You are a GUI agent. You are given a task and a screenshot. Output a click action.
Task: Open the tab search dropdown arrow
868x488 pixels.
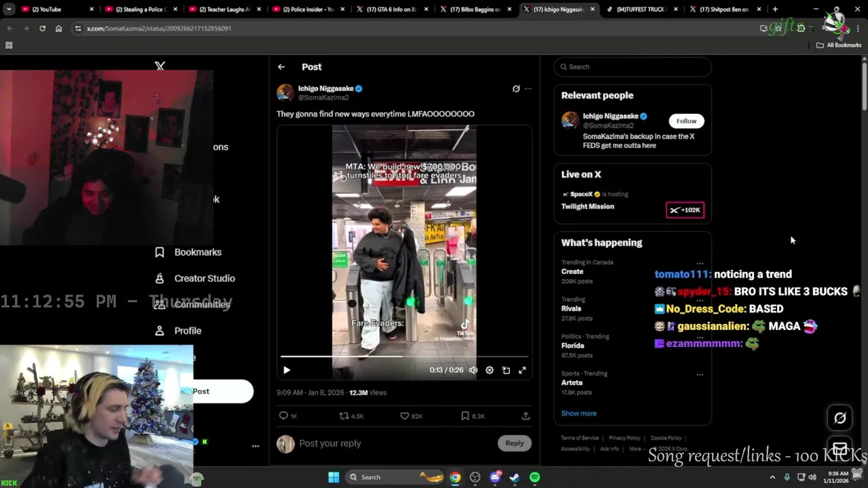click(9, 9)
